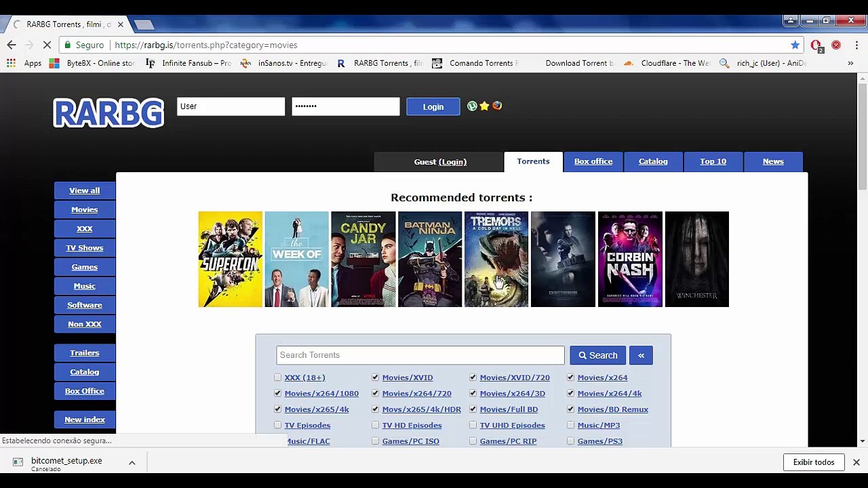Screen dimensions: 868x488
Task: Open the Infinite Fansub bookmark
Action: (x=188, y=63)
